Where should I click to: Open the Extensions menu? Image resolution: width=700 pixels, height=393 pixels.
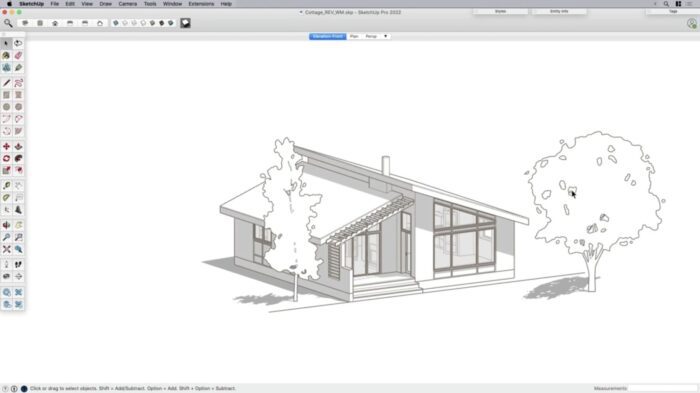(201, 4)
